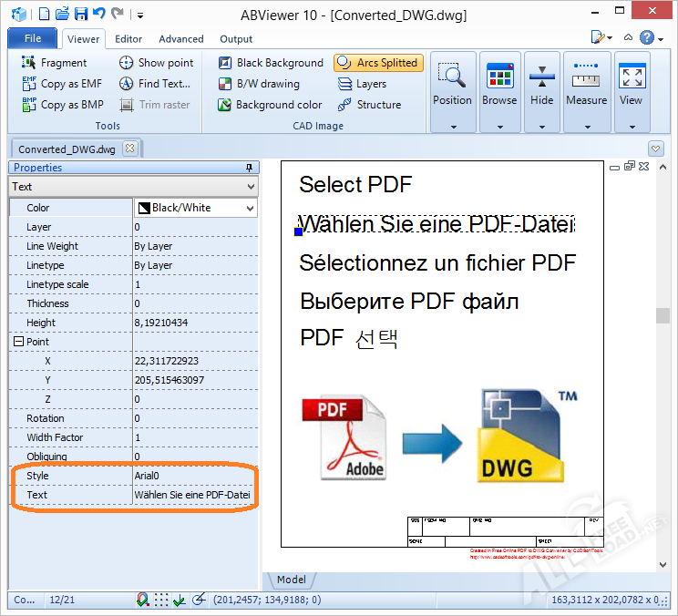Toggle B/W drawing mode
678x616 pixels.
(x=258, y=84)
